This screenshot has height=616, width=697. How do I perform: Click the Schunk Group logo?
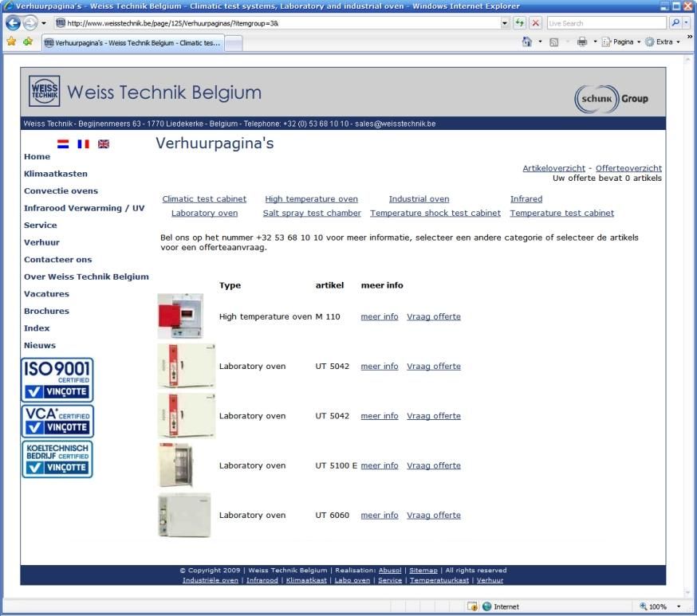pyautogui.click(x=611, y=99)
